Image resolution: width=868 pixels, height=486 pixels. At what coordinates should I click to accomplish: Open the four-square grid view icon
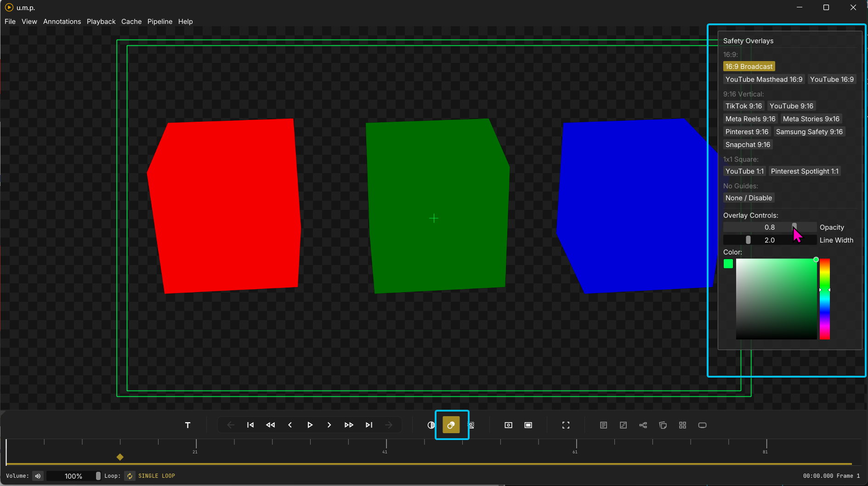click(682, 425)
